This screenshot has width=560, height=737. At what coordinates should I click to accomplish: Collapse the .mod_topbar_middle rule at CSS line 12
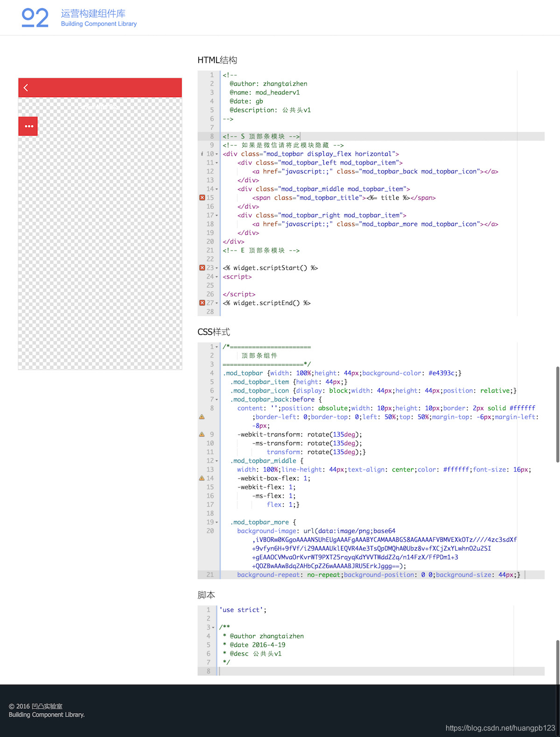(x=217, y=461)
